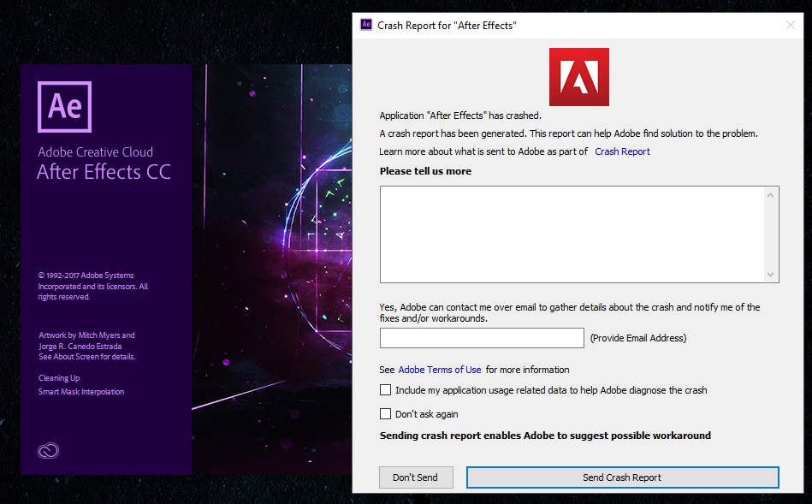812x504 pixels.
Task: Close the Crash Report dialog
Action: pos(791,25)
